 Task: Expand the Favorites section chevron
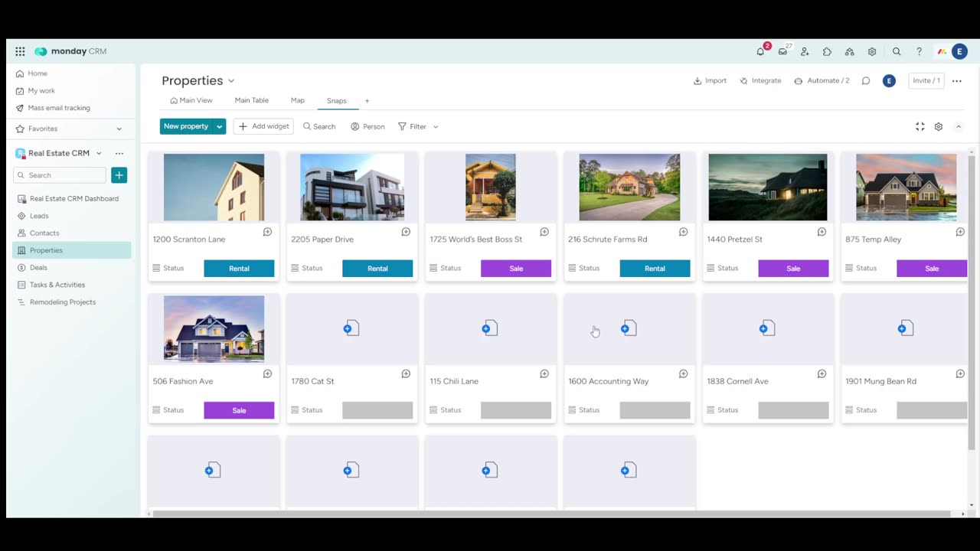coord(119,129)
